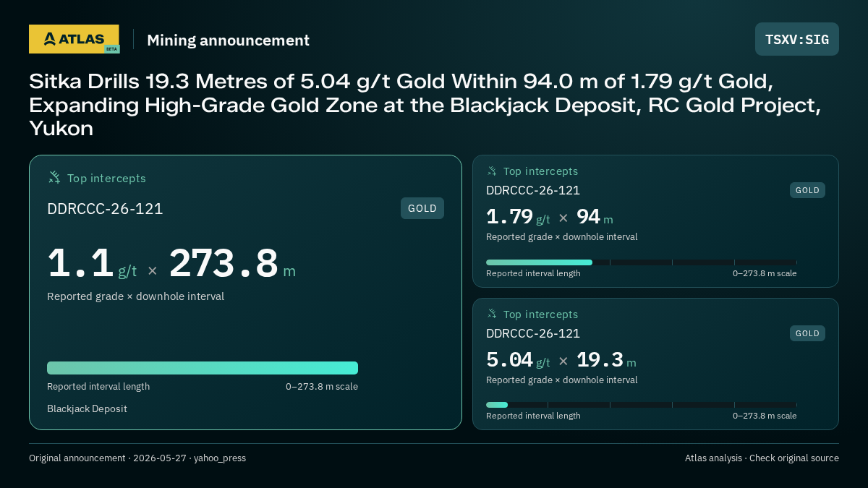Image resolution: width=868 pixels, height=488 pixels.
Task: Click the Top intercepts title in the 1.1 g/t card
Action: point(106,178)
